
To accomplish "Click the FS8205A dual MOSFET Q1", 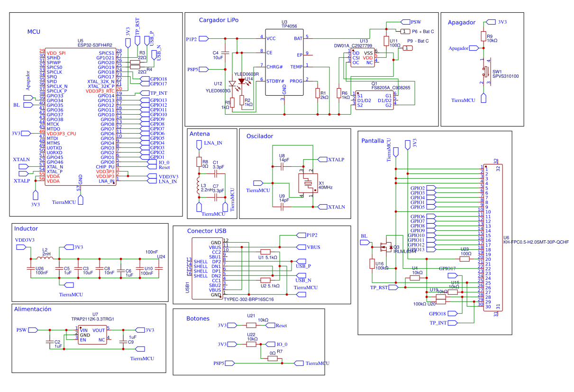I will click(374, 101).
